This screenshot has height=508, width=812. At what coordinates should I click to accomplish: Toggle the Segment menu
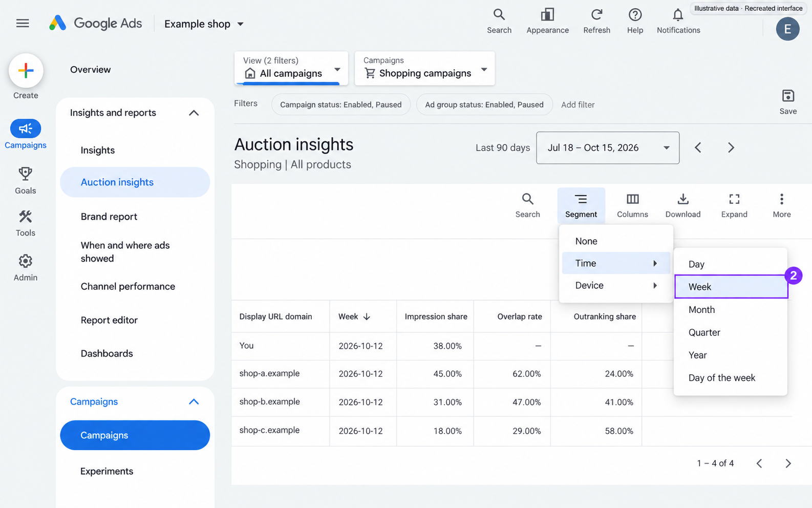pos(581,205)
